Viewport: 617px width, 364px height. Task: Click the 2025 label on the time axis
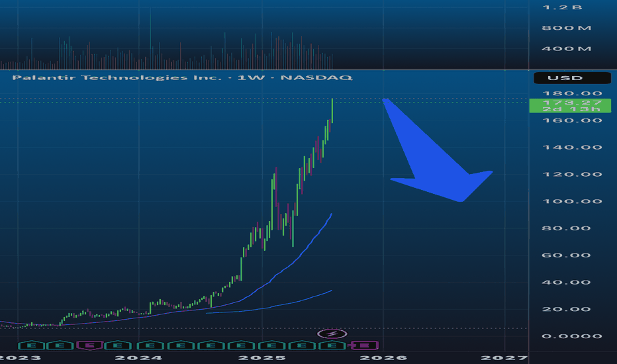click(x=262, y=357)
